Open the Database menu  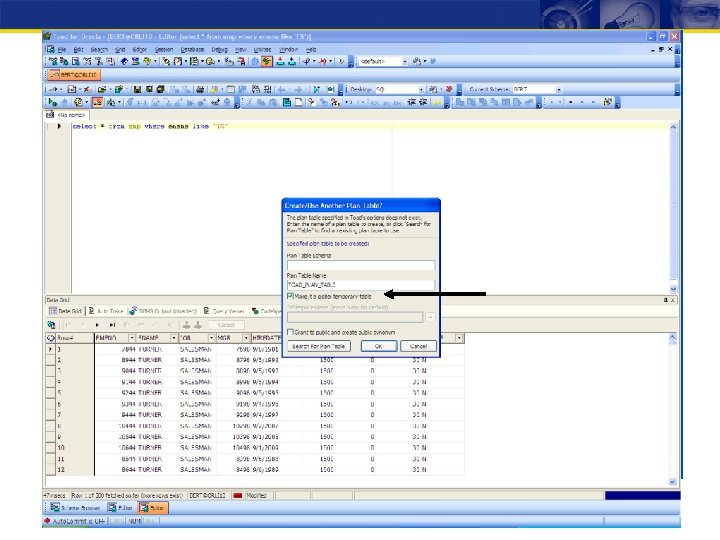pyautogui.click(x=192, y=50)
